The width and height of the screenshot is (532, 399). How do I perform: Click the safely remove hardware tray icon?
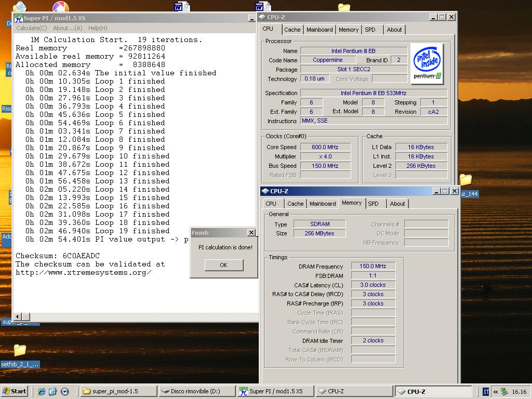pyautogui.click(x=504, y=392)
